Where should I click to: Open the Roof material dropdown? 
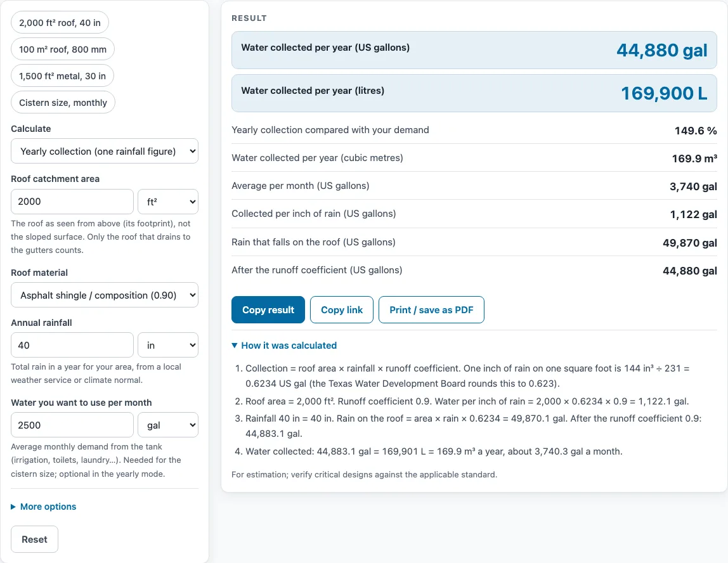click(x=105, y=295)
